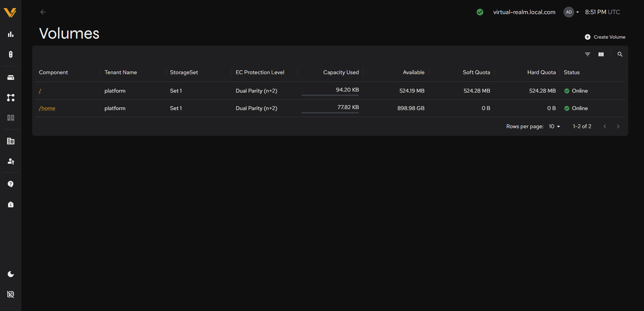Toggle dark mode moon icon

(11, 274)
